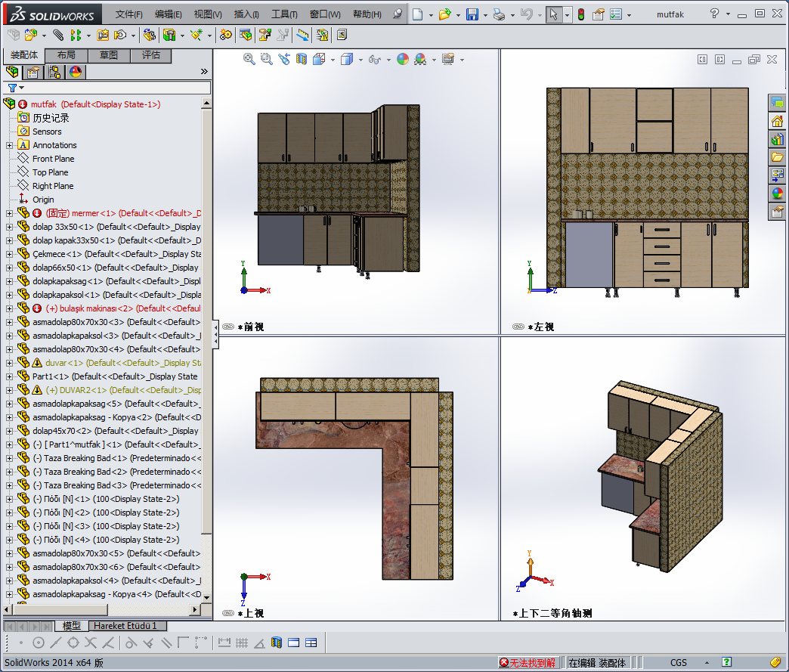789x672 pixels.
Task: Toggle the DisplayManager tab in panel
Action: point(75,72)
